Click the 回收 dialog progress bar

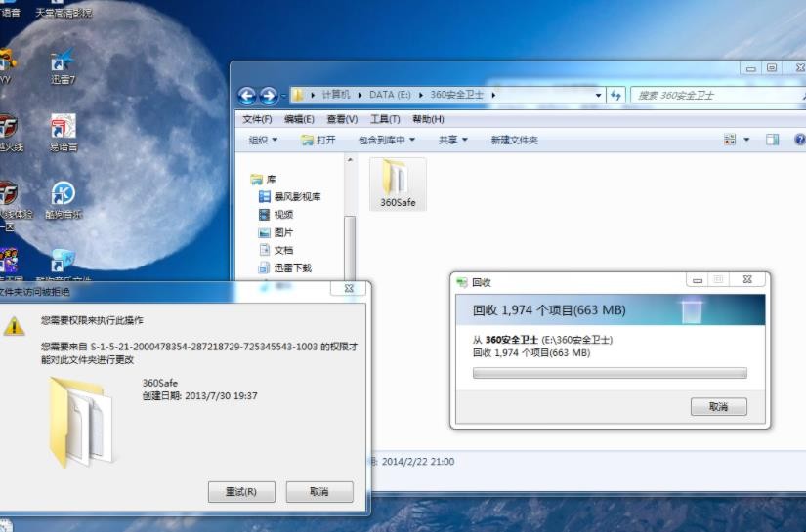coord(610,373)
